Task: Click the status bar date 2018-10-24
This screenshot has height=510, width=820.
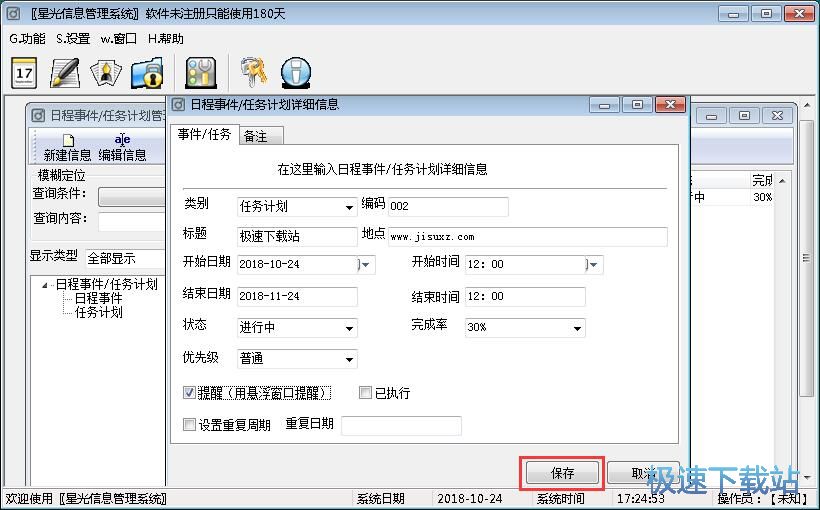Action: pyautogui.click(x=470, y=498)
